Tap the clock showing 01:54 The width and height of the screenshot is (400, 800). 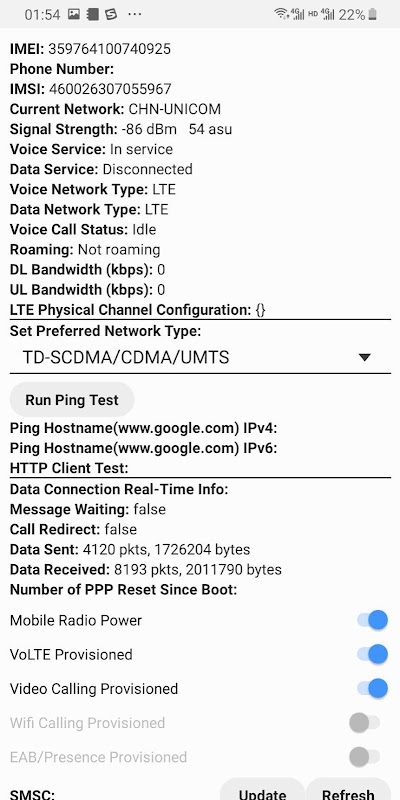pos(42,14)
